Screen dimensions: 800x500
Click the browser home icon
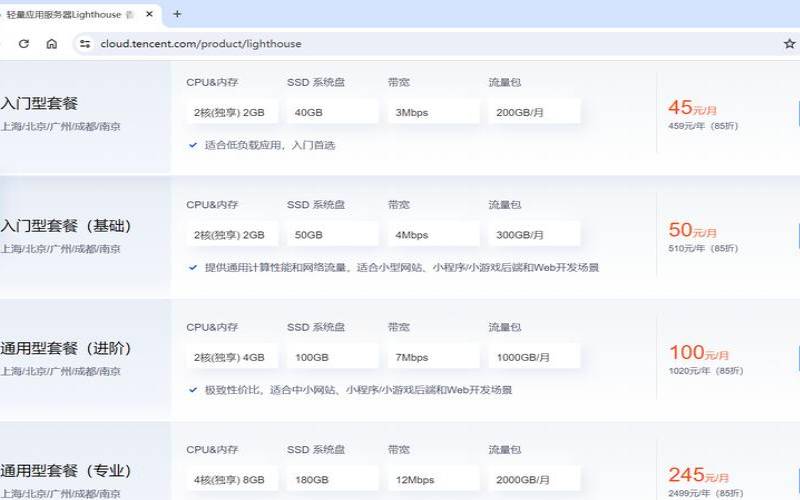pos(52,44)
